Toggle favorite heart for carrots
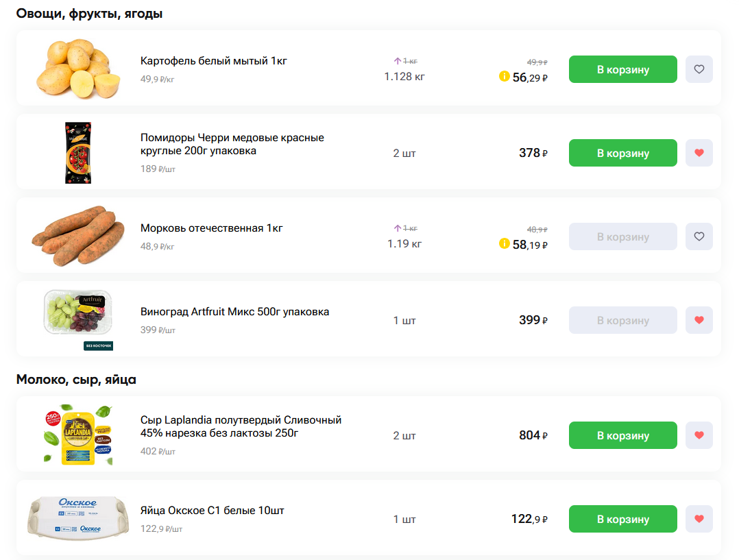This screenshot has height=560, width=739. [x=699, y=236]
